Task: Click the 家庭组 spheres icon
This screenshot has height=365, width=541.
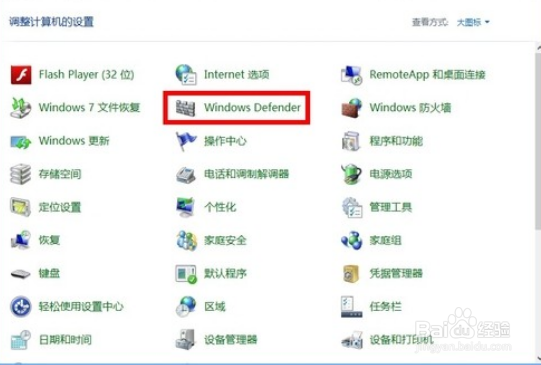Action: [352, 240]
